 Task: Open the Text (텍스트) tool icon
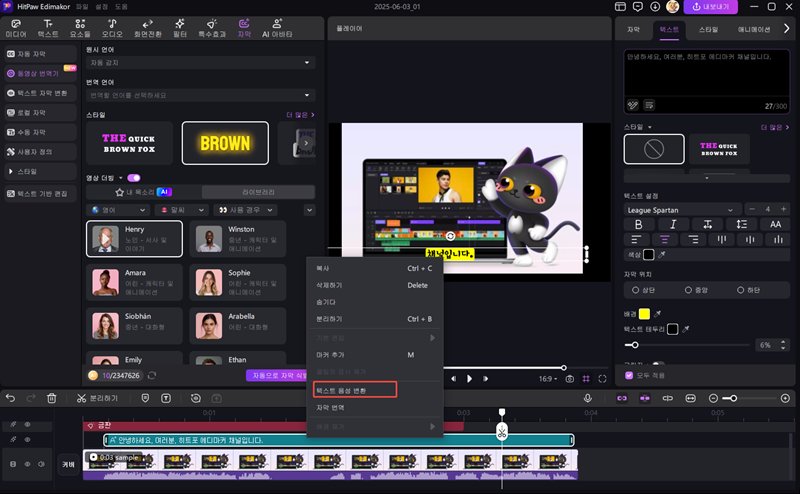click(x=48, y=28)
